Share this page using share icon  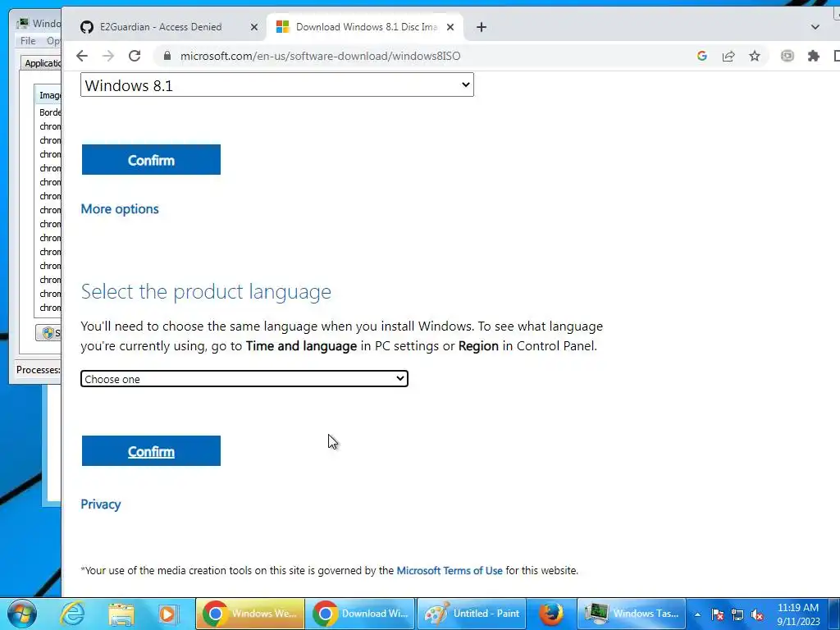tap(728, 56)
